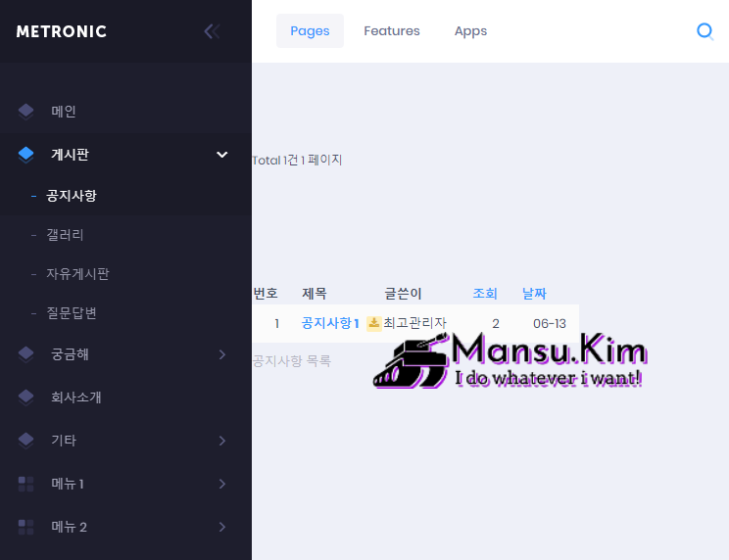
Task: Click the METRONIC logo
Action: click(x=62, y=31)
